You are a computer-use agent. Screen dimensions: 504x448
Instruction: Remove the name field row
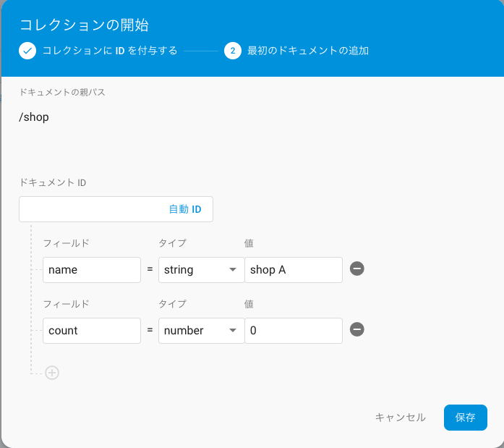coord(356,269)
